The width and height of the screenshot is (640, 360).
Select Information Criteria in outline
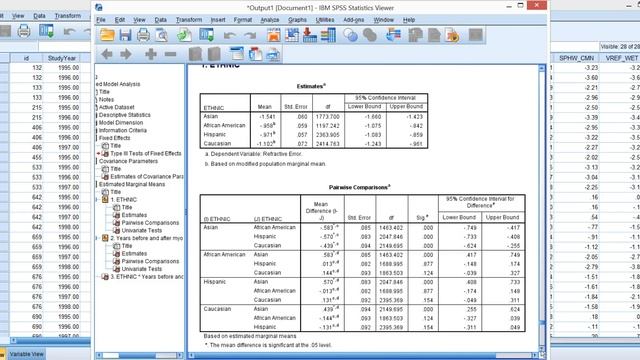122,131
